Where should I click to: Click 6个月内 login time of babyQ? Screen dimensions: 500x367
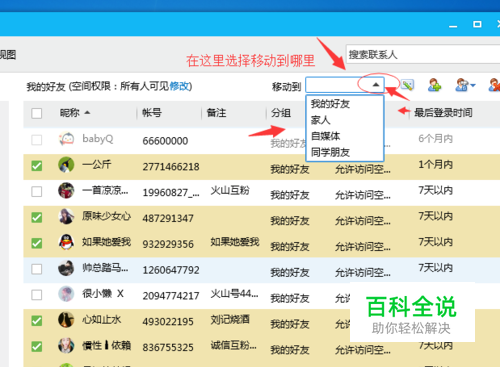tap(436, 139)
